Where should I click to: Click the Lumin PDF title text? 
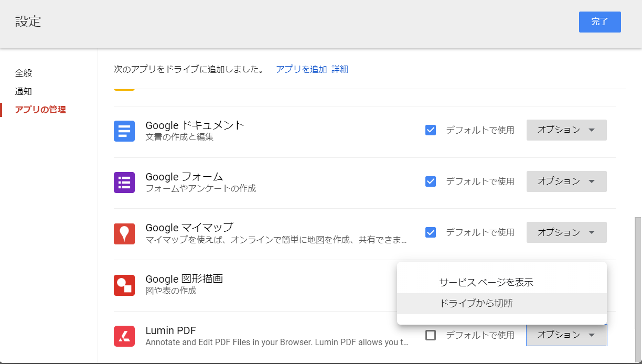tap(171, 331)
